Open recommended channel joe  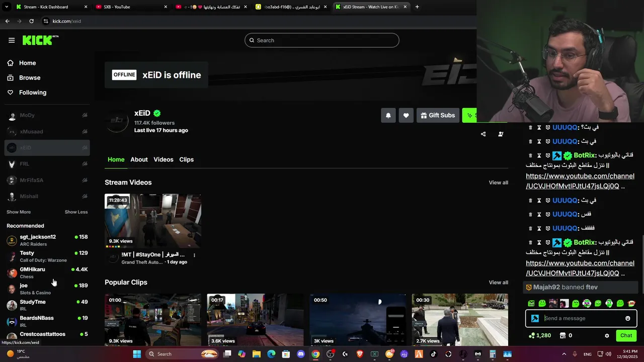[47, 289]
